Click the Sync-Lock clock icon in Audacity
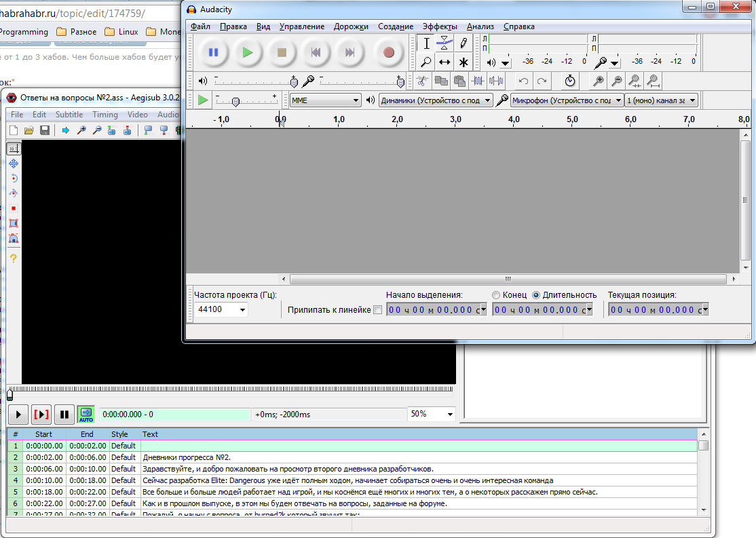This screenshot has height=538, width=756. [570, 81]
